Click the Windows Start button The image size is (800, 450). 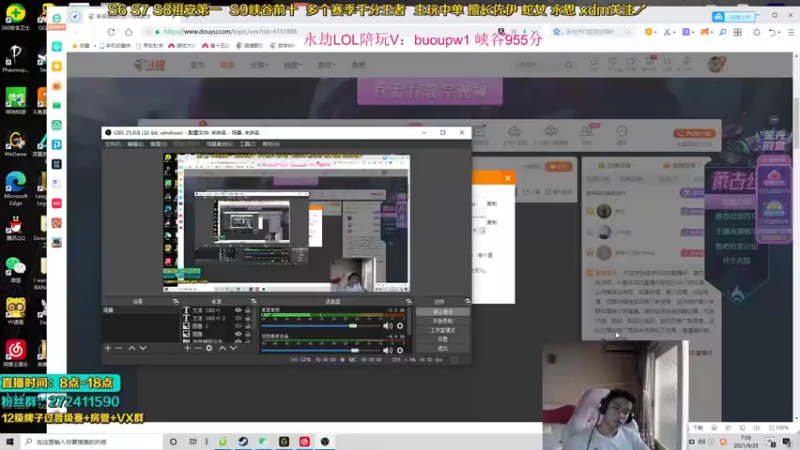click(x=10, y=441)
